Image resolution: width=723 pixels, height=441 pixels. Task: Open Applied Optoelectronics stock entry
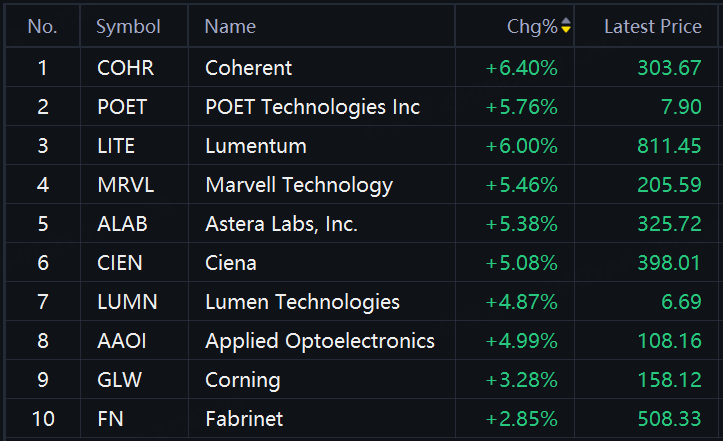[x=320, y=341]
